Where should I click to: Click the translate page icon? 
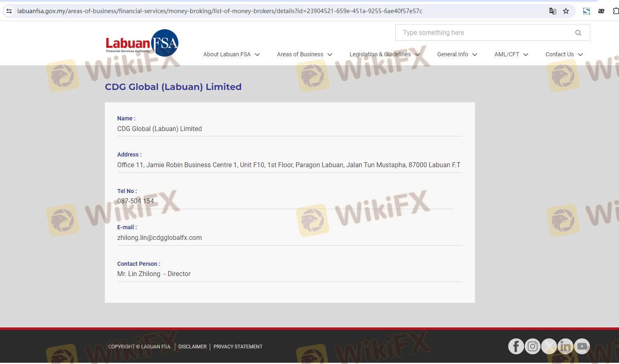(x=552, y=11)
